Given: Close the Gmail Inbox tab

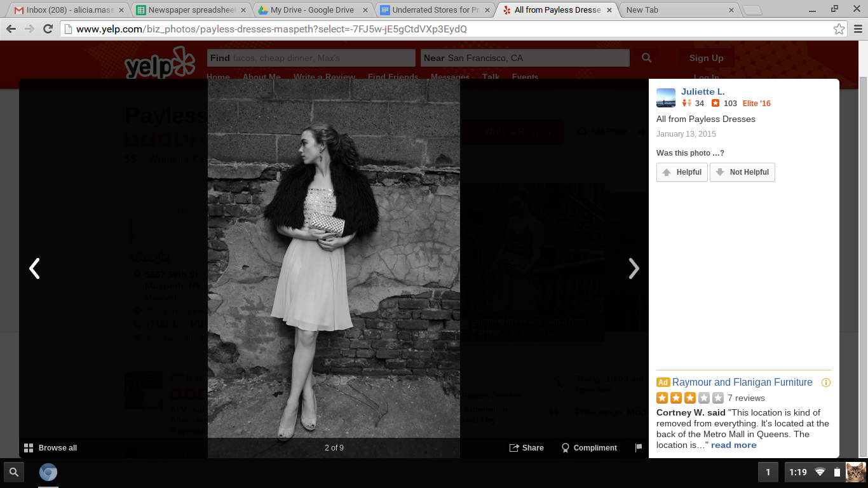Looking at the screenshot, I should point(121,10).
